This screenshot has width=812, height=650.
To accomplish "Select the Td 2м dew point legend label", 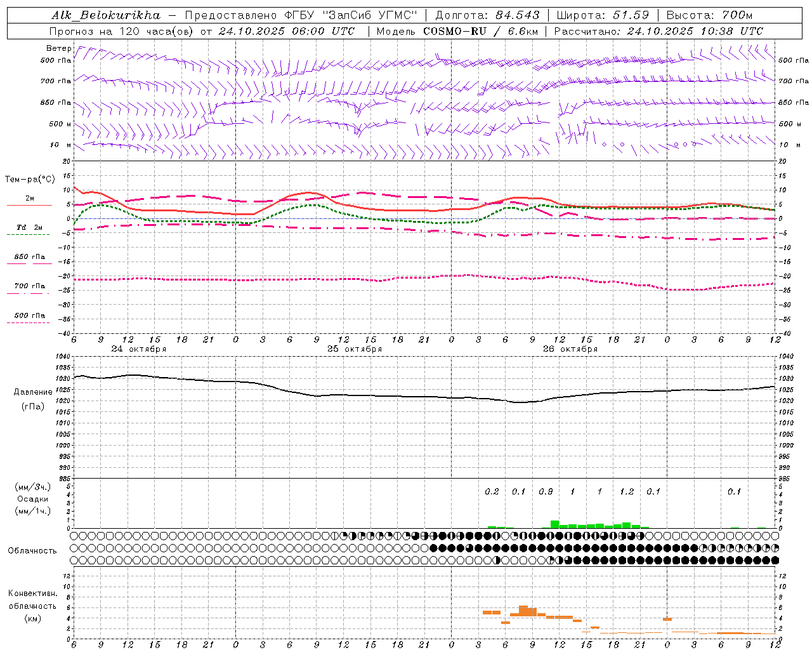I will click(30, 227).
